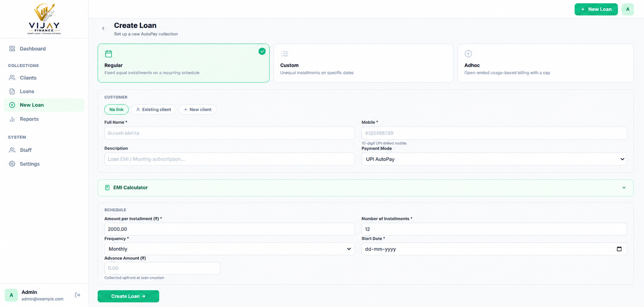Click the Vijay Finance logo
Image resolution: width=644 pixels, height=307 pixels.
pyautogui.click(x=44, y=19)
